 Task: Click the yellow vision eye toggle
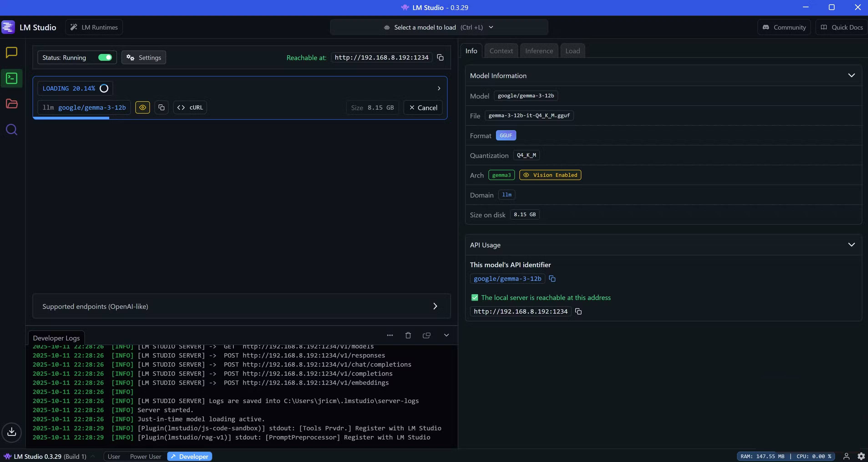142,107
